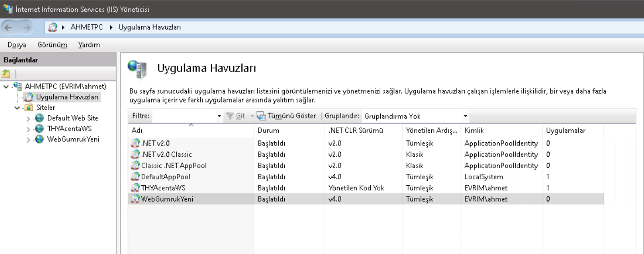Select the DefaultAppPool name

click(x=165, y=177)
